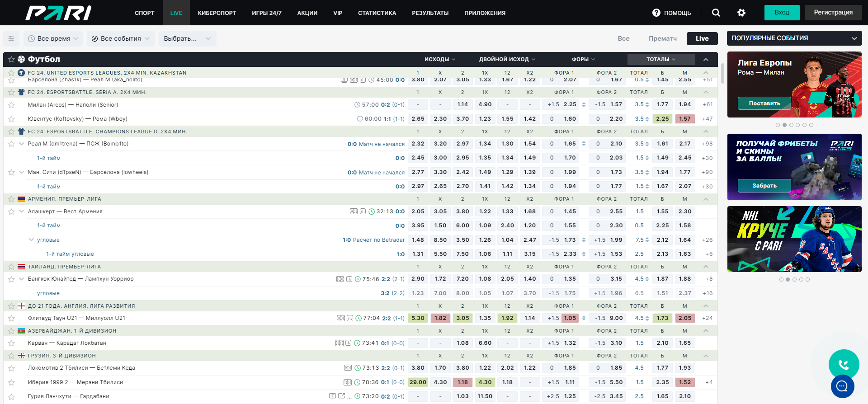868x404 pixels.
Task: Toggle favorite star for Карван — Карадаг Локбатан
Action: coord(11,343)
